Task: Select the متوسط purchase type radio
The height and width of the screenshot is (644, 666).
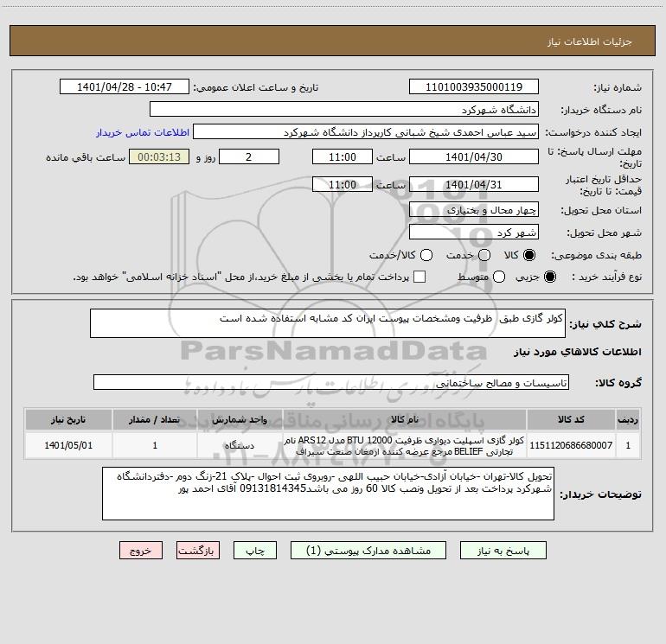Action: tap(499, 277)
